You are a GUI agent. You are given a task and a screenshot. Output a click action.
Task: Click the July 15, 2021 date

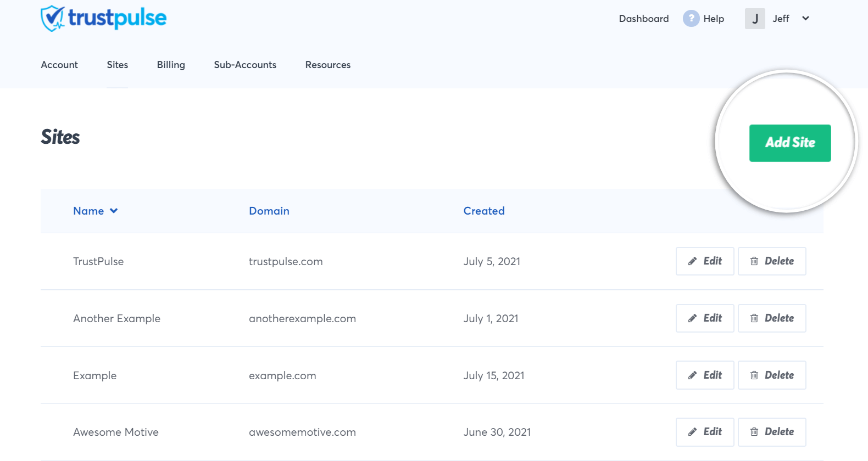(494, 376)
